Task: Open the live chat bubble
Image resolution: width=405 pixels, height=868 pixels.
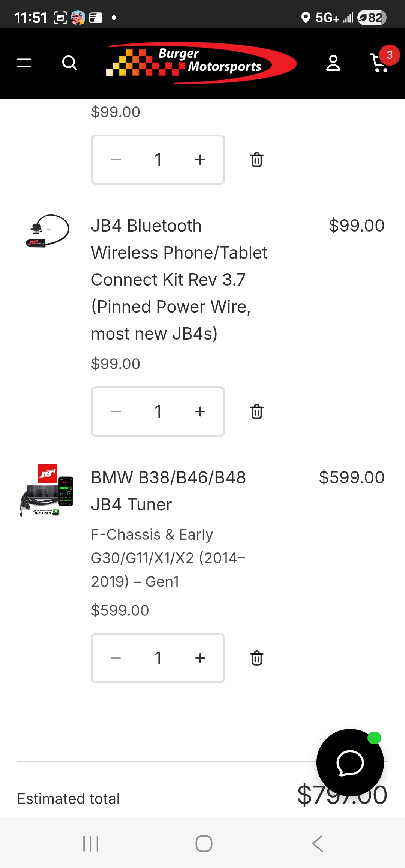Action: [350, 763]
